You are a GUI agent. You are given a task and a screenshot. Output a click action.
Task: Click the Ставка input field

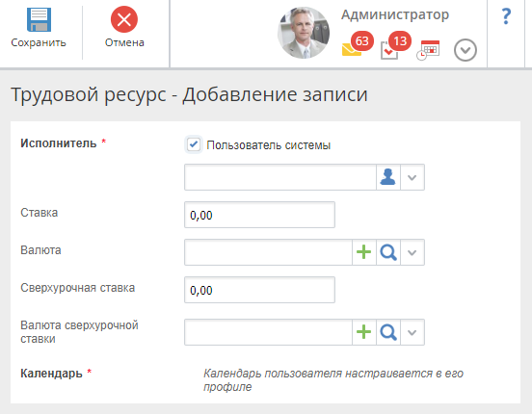(x=259, y=215)
